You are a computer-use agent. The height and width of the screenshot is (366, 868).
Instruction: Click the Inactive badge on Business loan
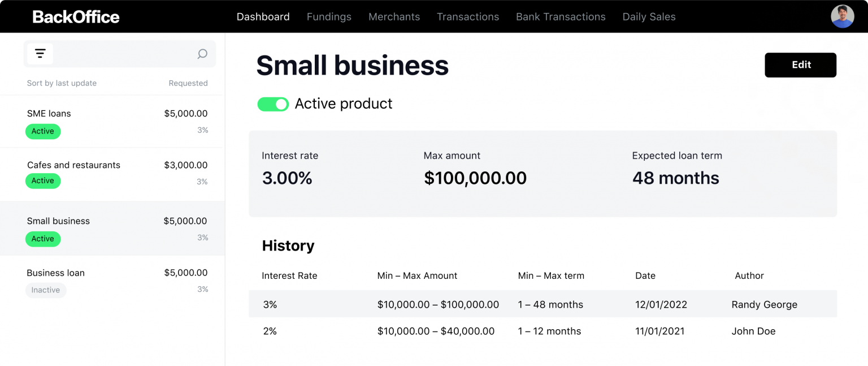coord(45,290)
